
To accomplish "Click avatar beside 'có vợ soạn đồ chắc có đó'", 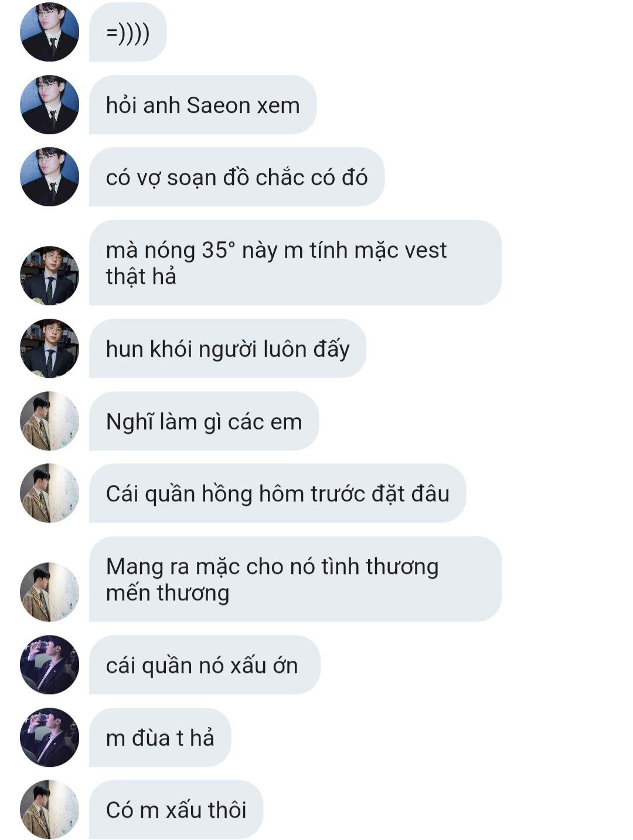I will 49,177.
